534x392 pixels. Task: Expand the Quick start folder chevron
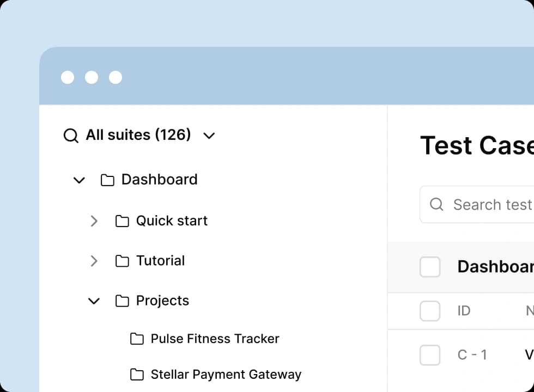tap(94, 221)
